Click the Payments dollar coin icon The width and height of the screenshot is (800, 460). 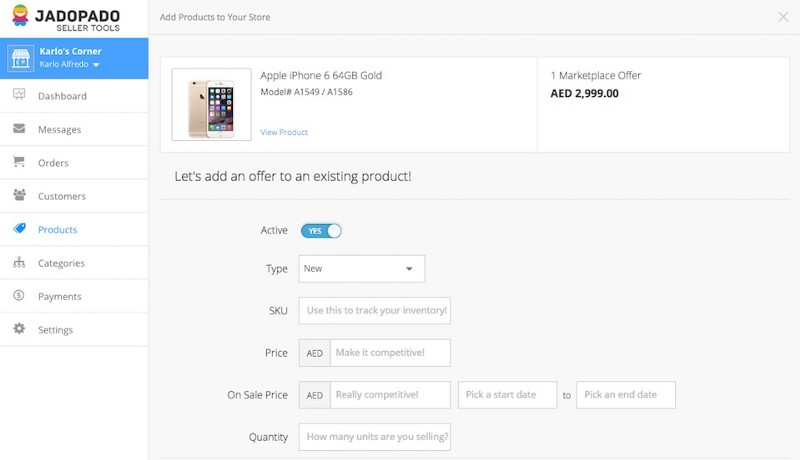tap(19, 295)
